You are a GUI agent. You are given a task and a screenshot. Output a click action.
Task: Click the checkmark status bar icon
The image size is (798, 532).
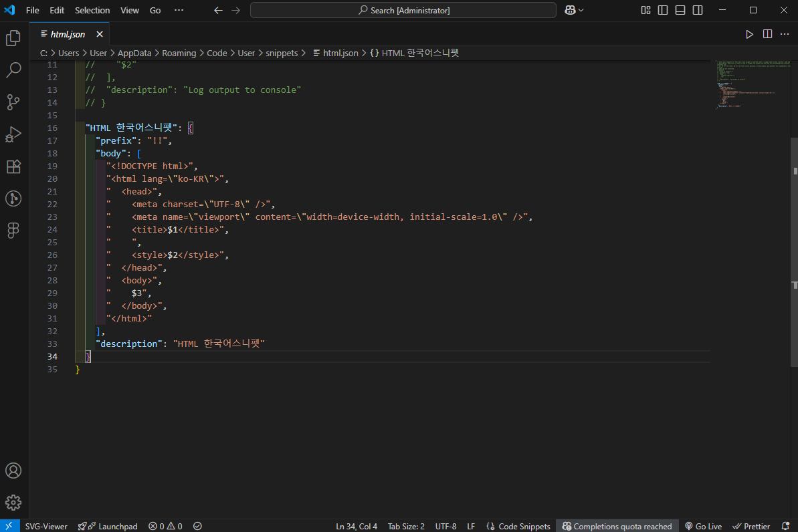pyautogui.click(x=198, y=526)
